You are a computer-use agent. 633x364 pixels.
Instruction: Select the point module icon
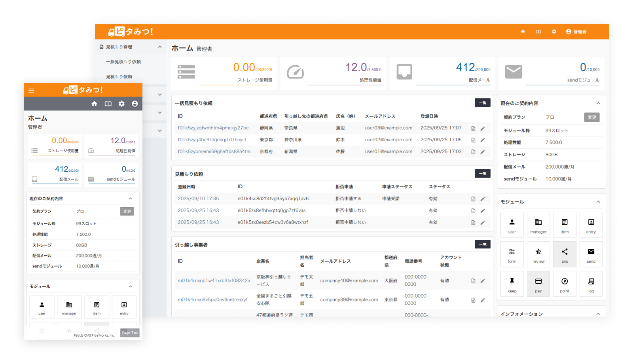coord(565,284)
